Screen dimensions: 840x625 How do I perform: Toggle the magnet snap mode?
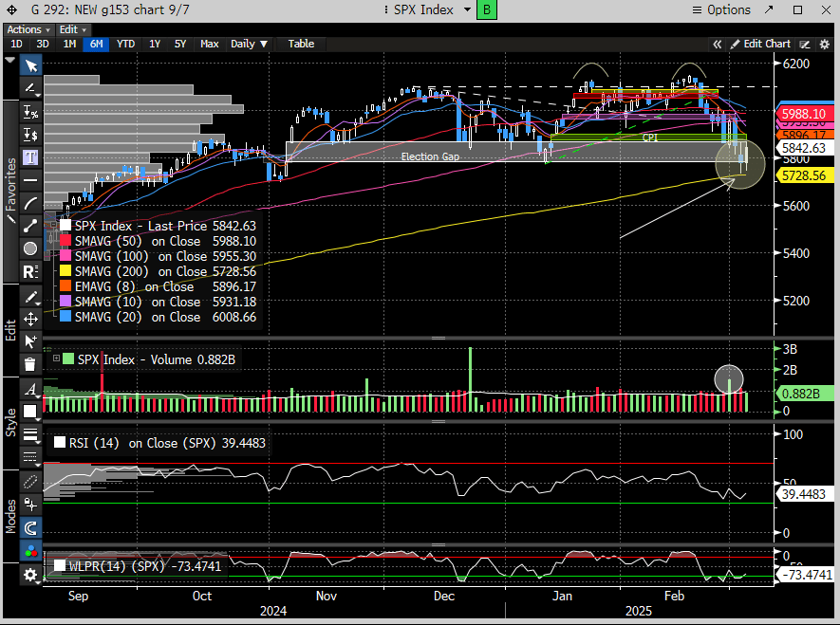pos(30,528)
